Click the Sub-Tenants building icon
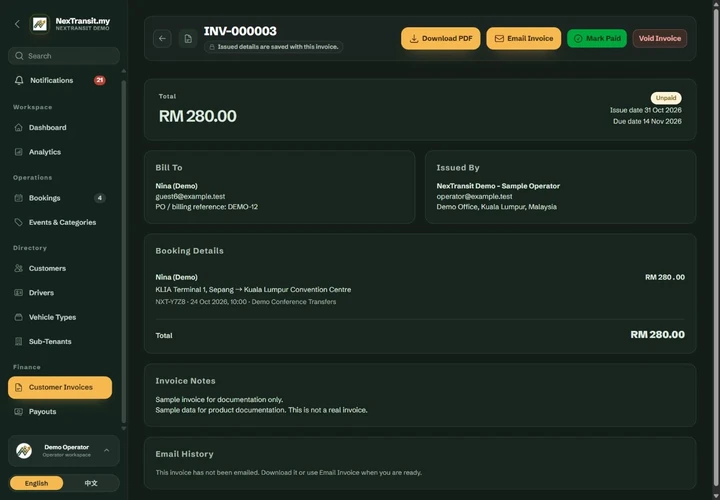Viewport: 720px width, 500px height. pyautogui.click(x=18, y=342)
